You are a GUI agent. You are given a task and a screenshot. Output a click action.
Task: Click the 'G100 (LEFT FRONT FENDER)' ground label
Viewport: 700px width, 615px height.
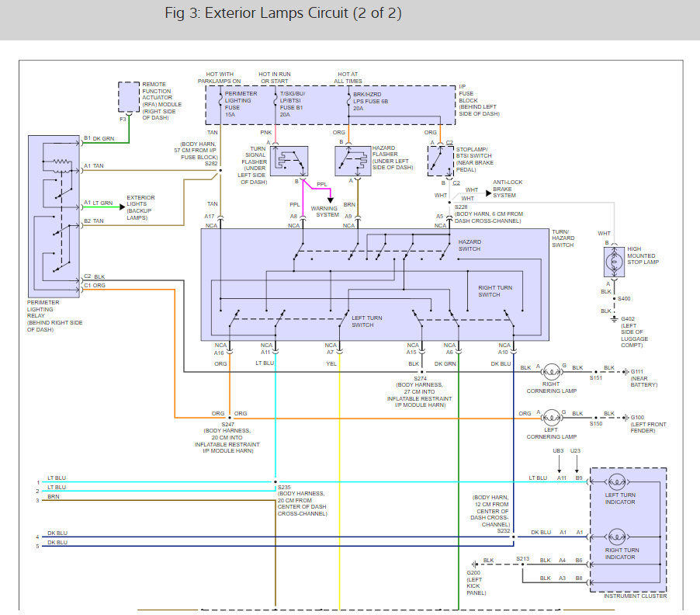coord(648,424)
